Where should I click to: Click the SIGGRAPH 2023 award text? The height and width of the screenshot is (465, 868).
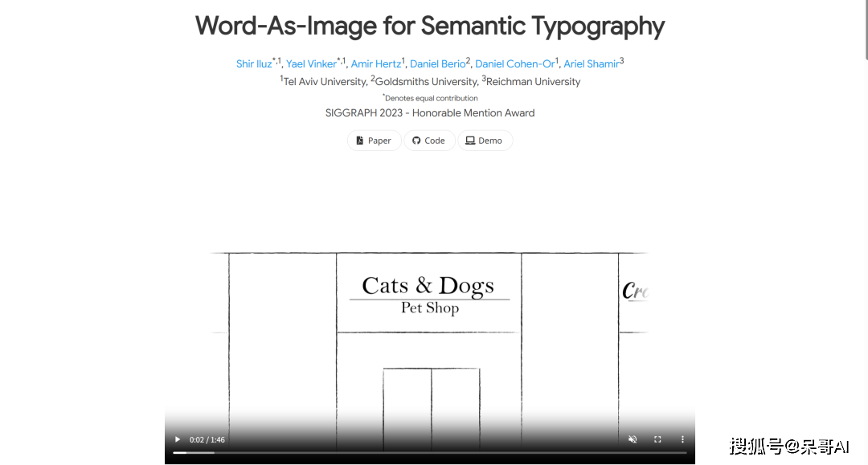pyautogui.click(x=429, y=113)
